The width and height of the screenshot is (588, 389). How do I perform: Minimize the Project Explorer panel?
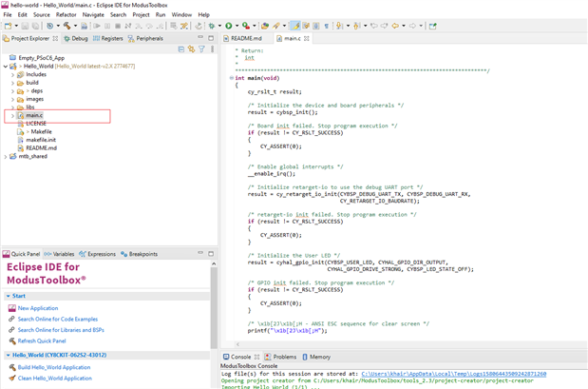200,37
